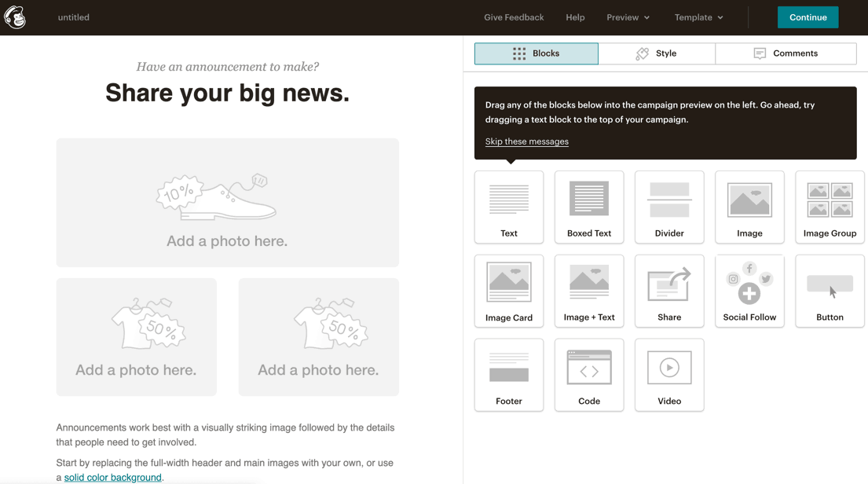868x484 pixels.
Task: Select the Image + Text block
Action: (589, 291)
